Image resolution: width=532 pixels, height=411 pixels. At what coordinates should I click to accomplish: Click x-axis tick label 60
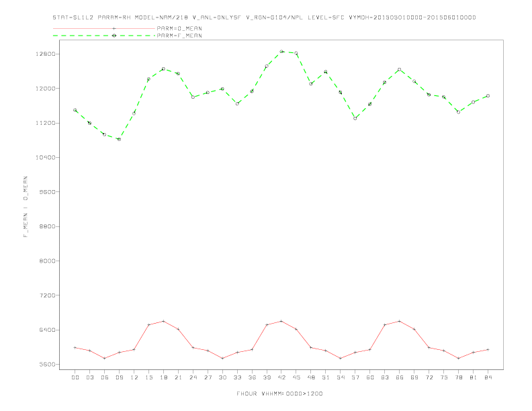tap(370, 377)
